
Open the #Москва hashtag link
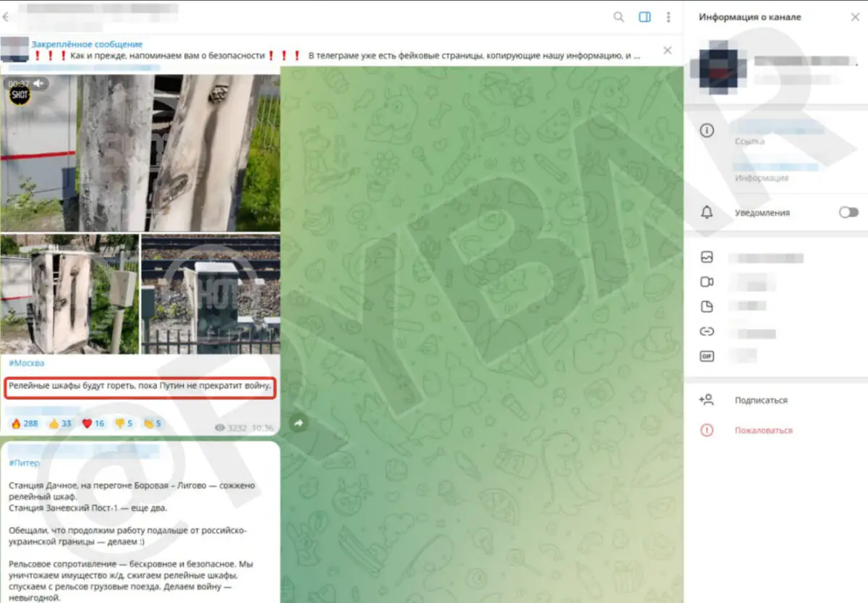(27, 363)
